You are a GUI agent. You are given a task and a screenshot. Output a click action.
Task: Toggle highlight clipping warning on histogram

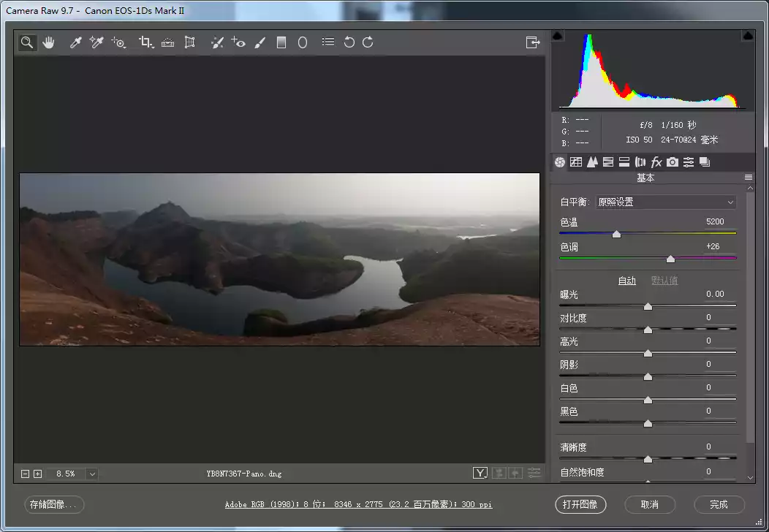(x=748, y=36)
